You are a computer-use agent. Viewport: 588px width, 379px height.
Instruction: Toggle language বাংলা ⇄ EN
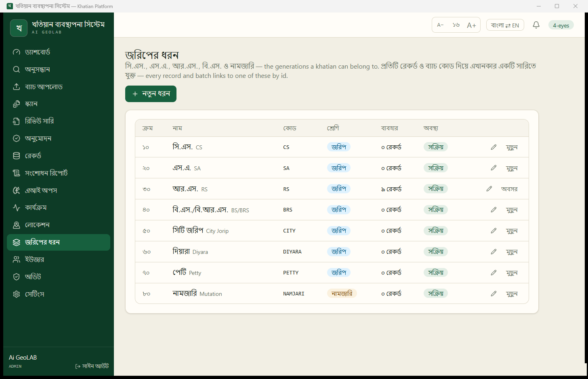[505, 25]
